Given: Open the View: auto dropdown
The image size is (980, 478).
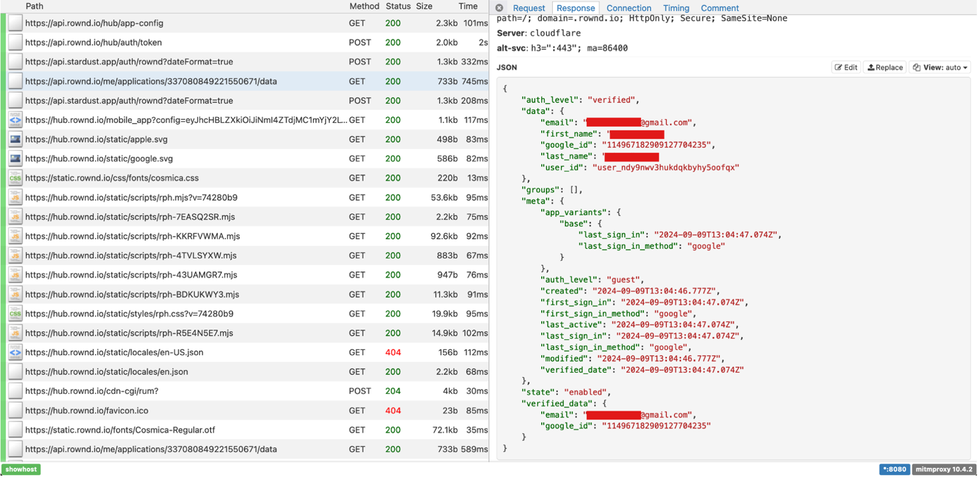Looking at the screenshot, I should click(x=940, y=68).
